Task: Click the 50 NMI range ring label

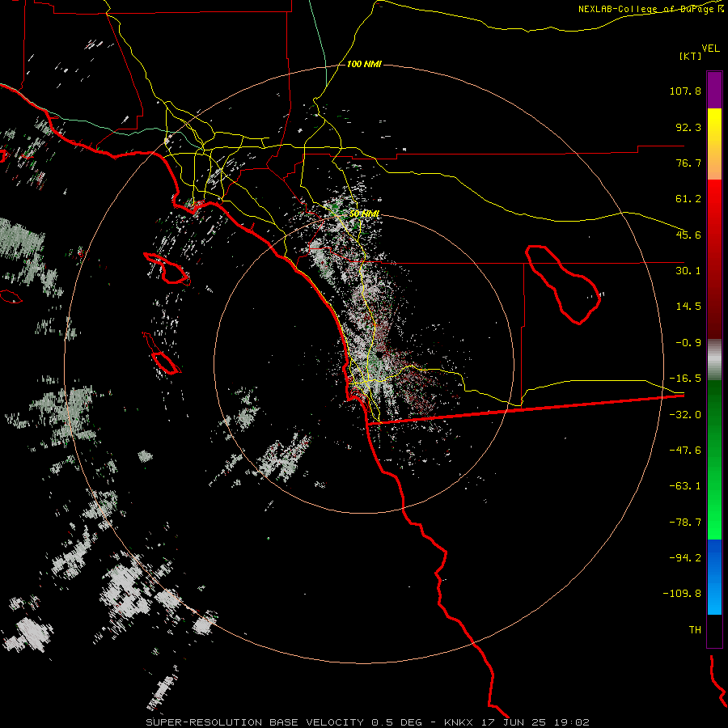Action: pos(364,214)
